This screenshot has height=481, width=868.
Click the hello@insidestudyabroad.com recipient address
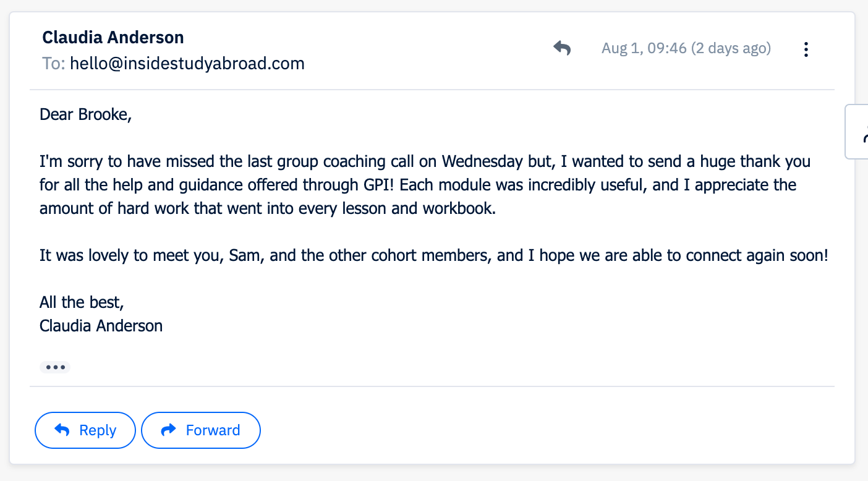coord(187,63)
